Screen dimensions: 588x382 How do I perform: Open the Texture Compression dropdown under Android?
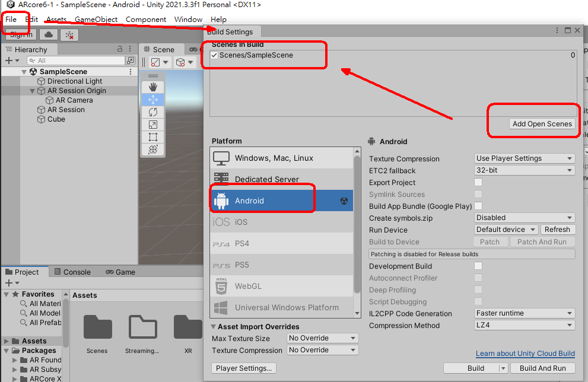pos(525,158)
